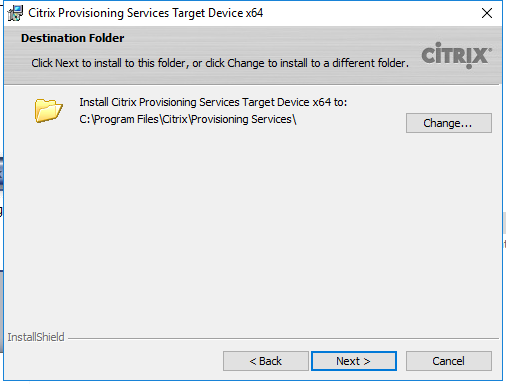Select the 'Install Citrix Provisioning Services' label

point(213,102)
